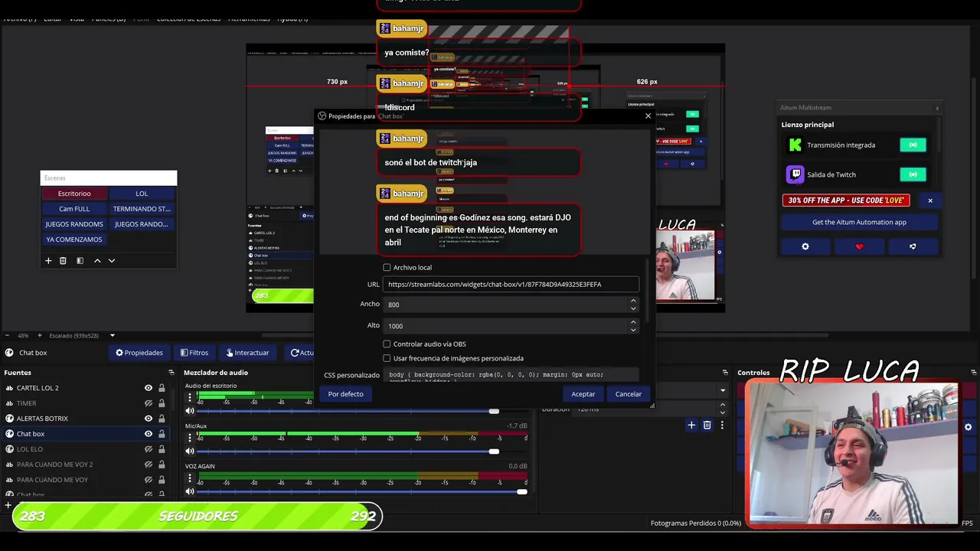Click Por defecto to reset properties
980x551 pixels.
pos(346,394)
